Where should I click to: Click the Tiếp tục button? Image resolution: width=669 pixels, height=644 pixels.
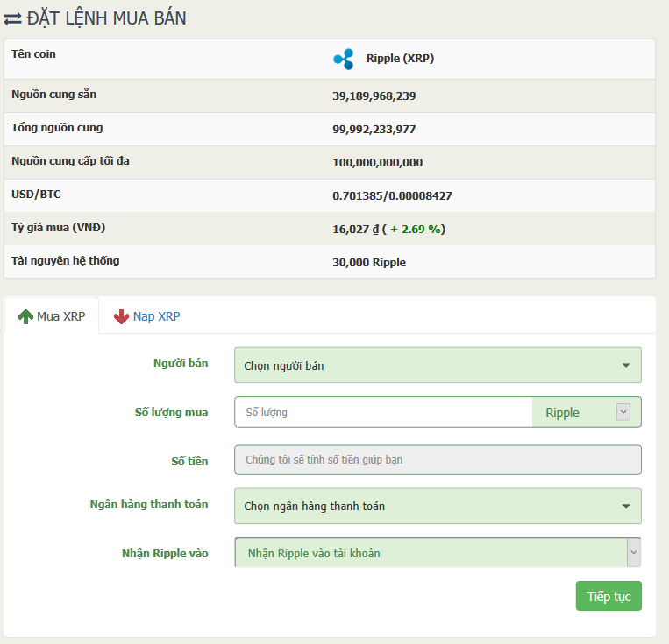tap(609, 596)
